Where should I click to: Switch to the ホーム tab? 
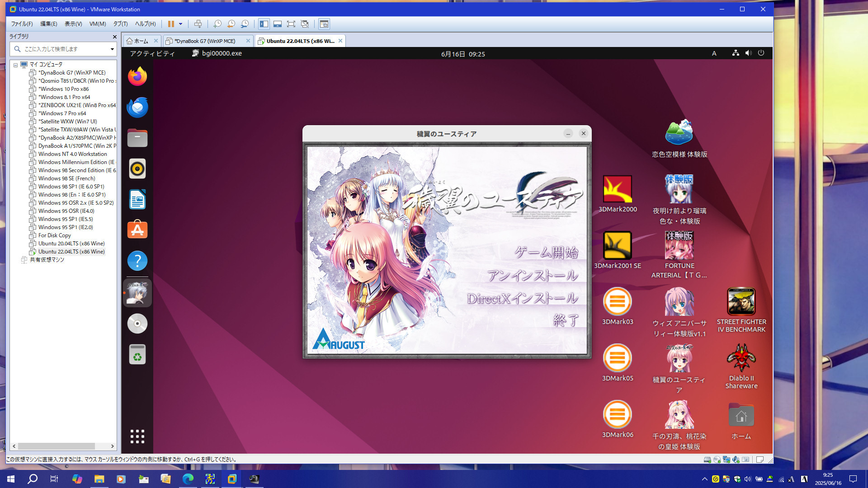coord(142,41)
